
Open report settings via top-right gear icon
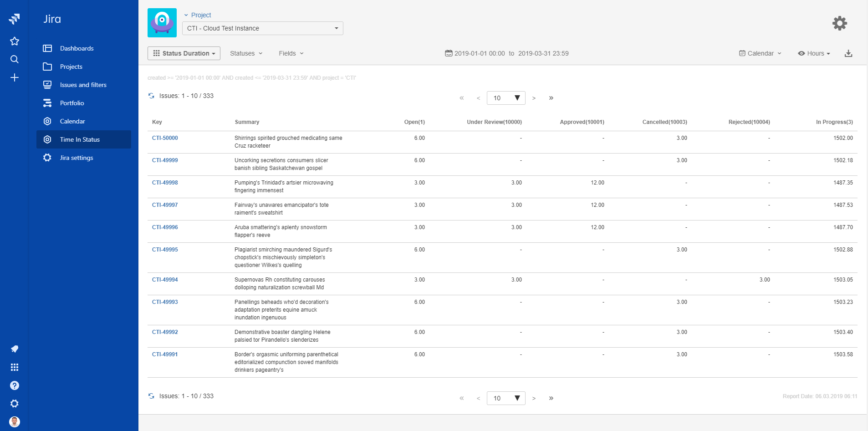[839, 23]
